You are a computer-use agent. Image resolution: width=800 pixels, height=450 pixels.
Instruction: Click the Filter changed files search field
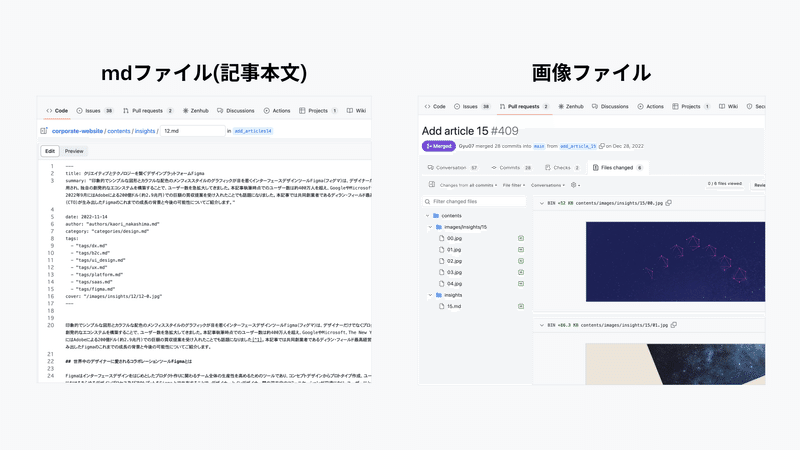[x=474, y=202]
